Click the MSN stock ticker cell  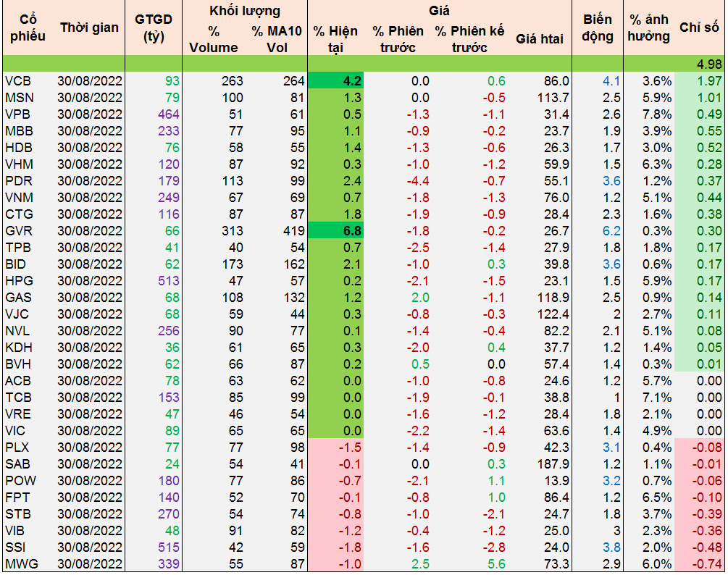click(19, 98)
